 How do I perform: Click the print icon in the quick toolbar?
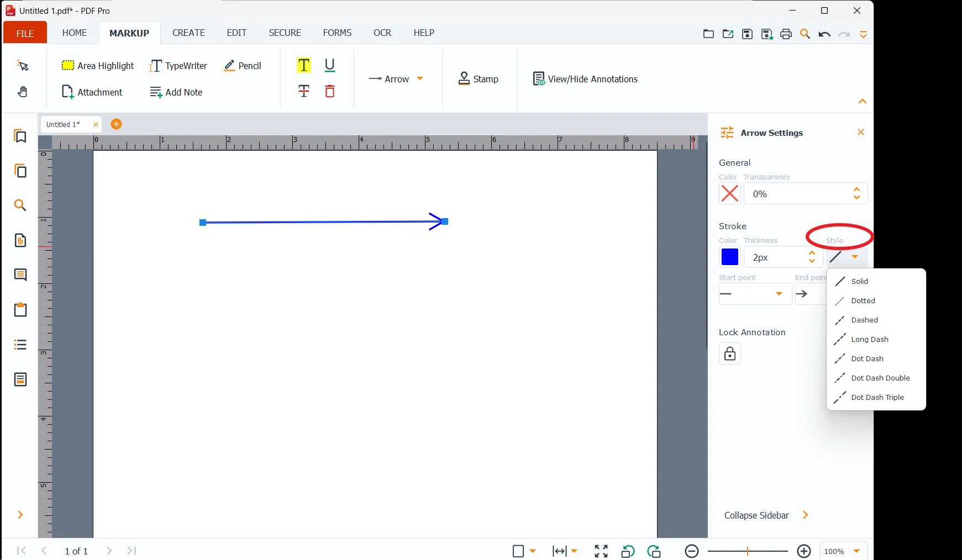[786, 34]
